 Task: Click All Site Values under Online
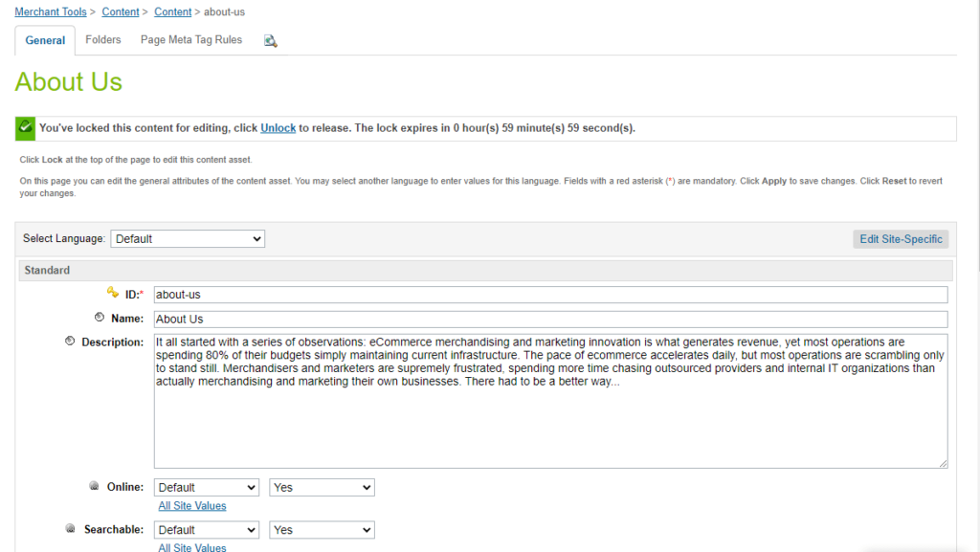[x=191, y=506]
